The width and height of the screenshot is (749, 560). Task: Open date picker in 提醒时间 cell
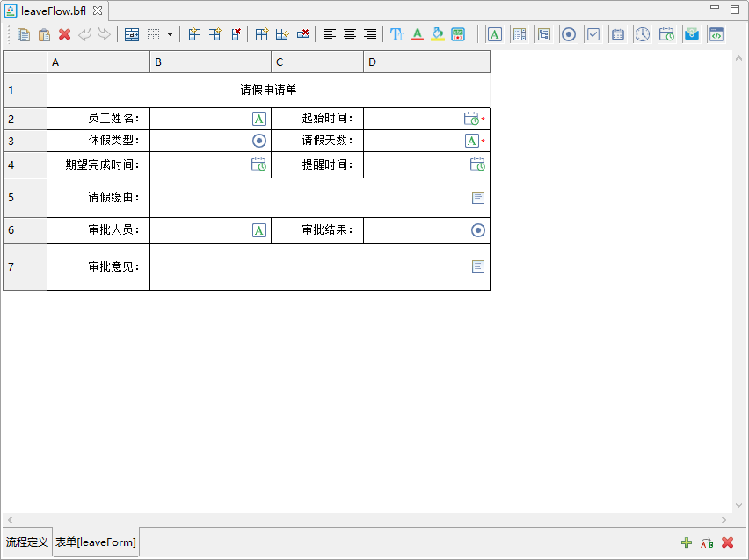pos(477,164)
